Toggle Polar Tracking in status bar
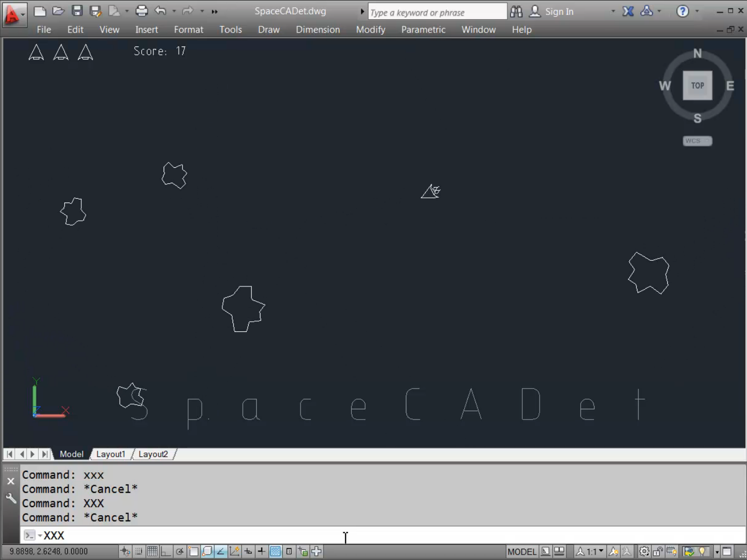The width and height of the screenshot is (747, 560). click(180, 551)
